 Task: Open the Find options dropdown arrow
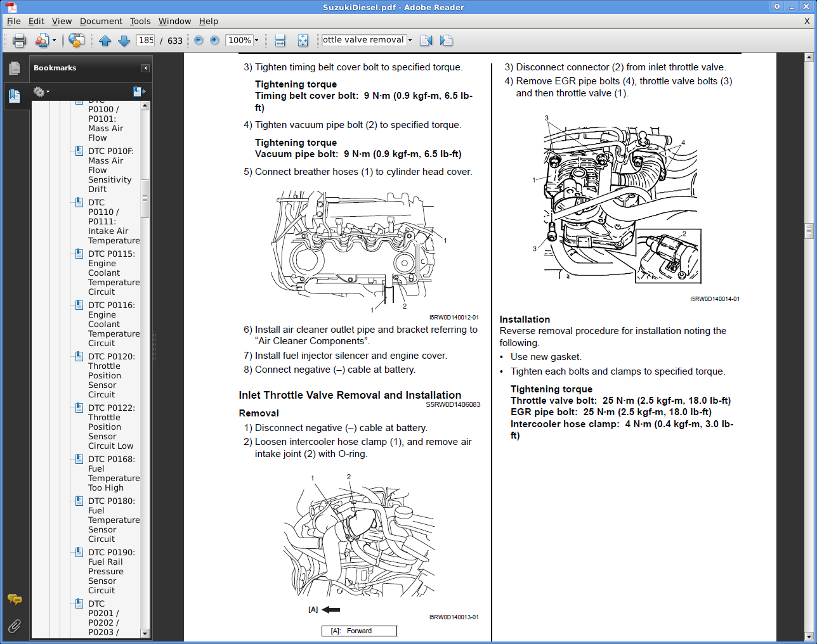pyautogui.click(x=410, y=40)
